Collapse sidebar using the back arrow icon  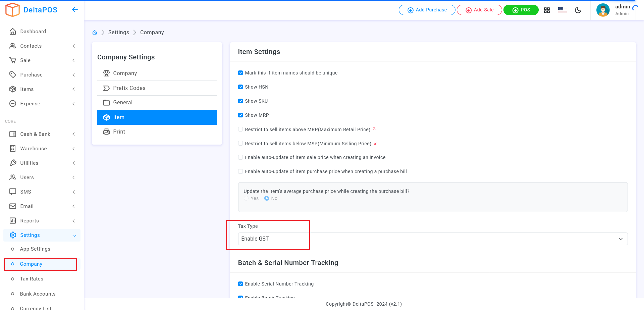click(x=75, y=10)
